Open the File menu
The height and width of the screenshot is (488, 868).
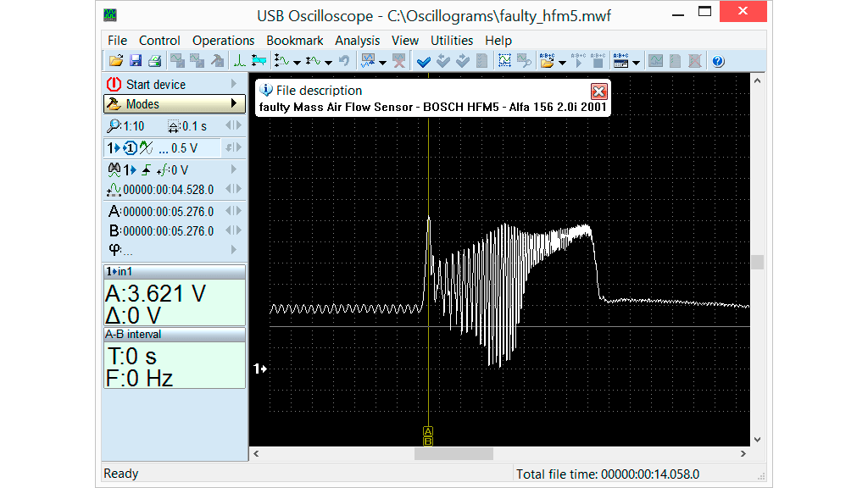click(117, 41)
